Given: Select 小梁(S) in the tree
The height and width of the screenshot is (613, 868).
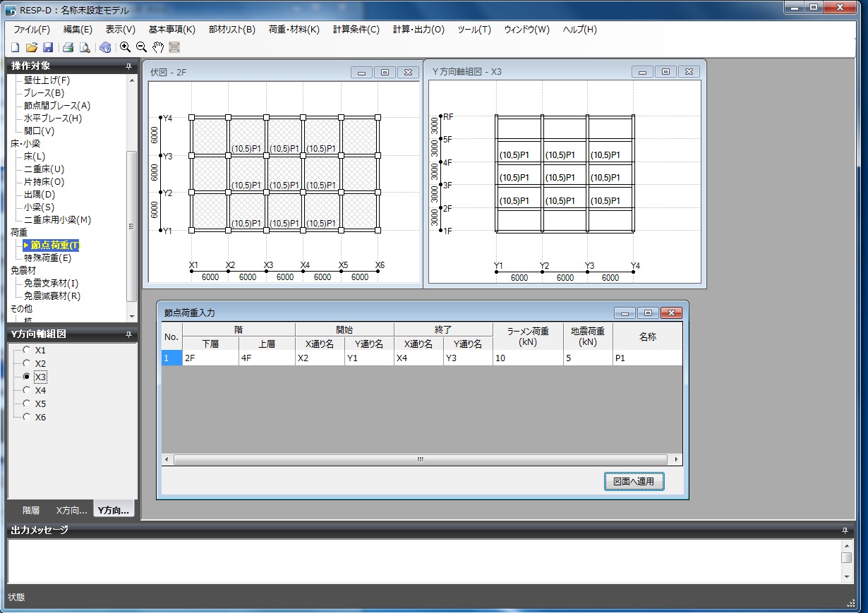Looking at the screenshot, I should [x=39, y=207].
